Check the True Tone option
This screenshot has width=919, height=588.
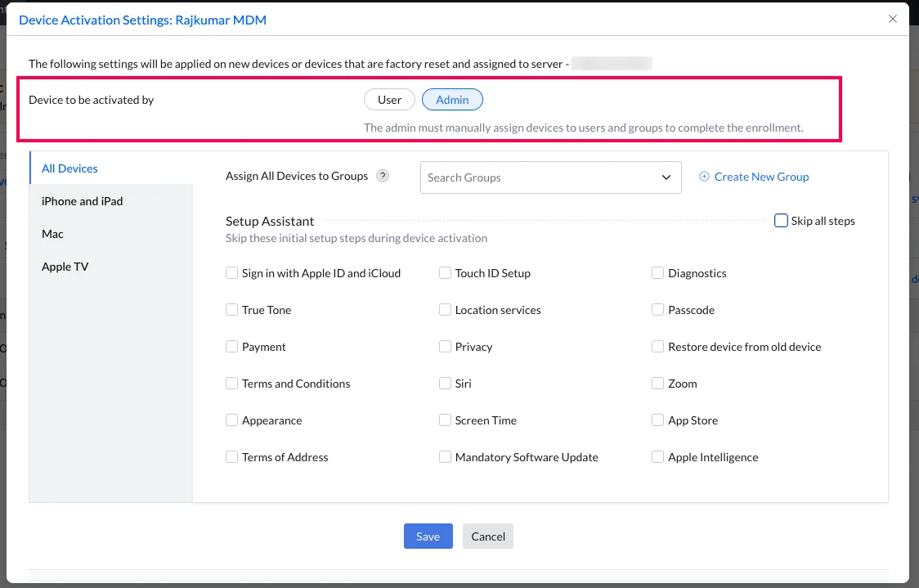(x=231, y=309)
